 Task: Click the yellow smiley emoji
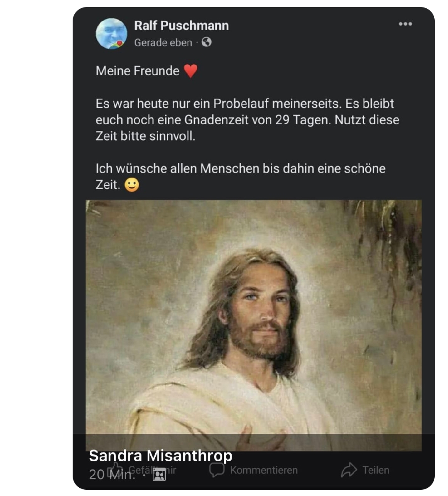pos(132,185)
